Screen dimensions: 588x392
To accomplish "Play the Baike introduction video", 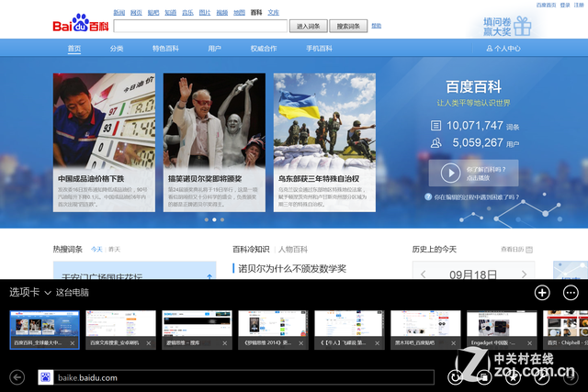I will pyautogui.click(x=450, y=174).
